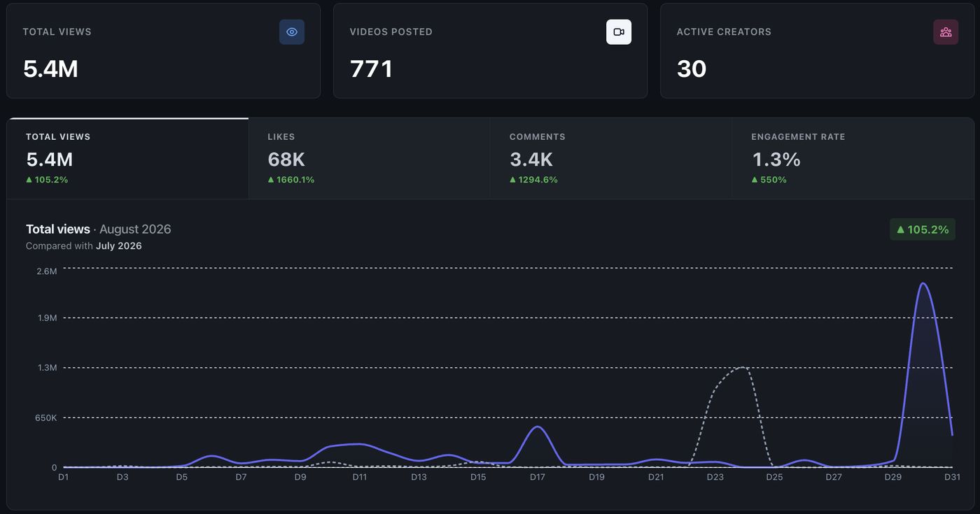Viewport: 980px width, 514px height.
Task: Click the 68K likes value
Action: 286,159
